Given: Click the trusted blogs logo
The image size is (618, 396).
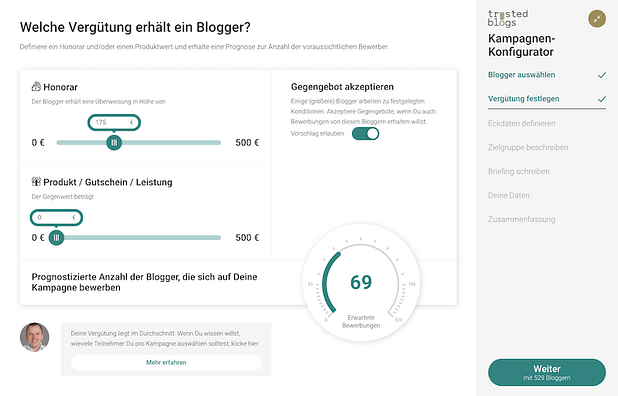Looking at the screenshot, I should pos(508,18).
